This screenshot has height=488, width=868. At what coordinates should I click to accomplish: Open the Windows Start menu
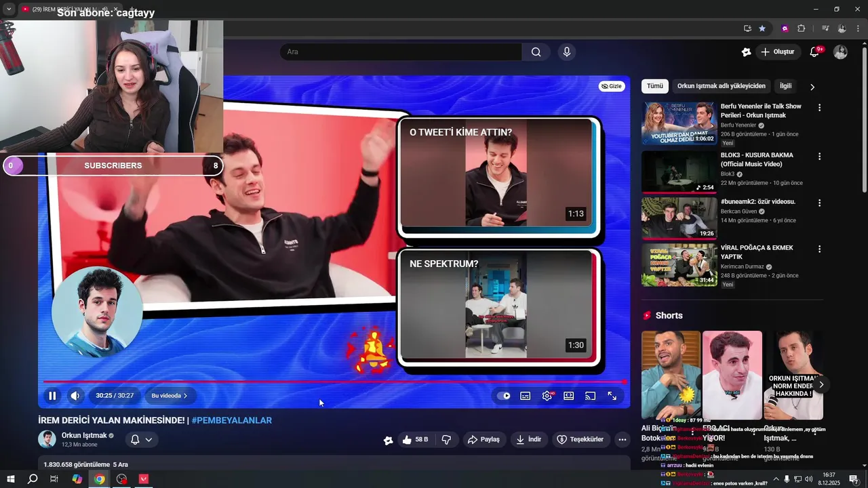[11, 479]
